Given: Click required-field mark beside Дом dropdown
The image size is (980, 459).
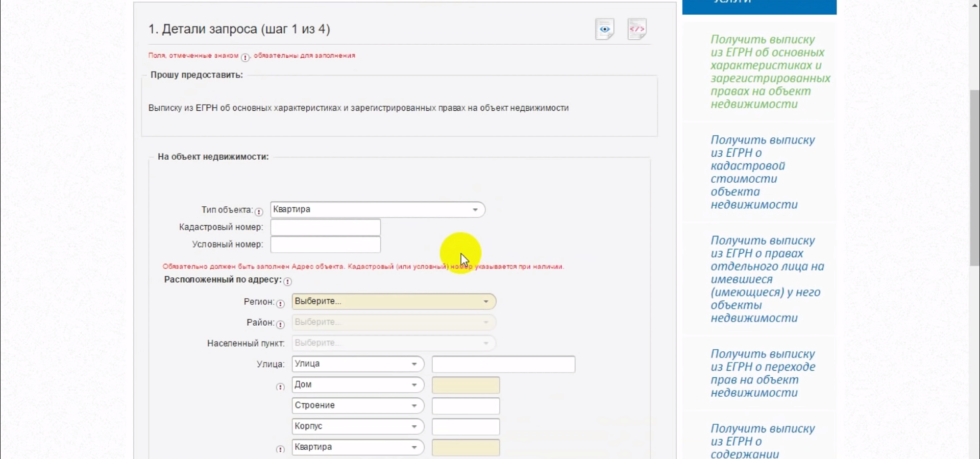Looking at the screenshot, I should click(x=280, y=387).
